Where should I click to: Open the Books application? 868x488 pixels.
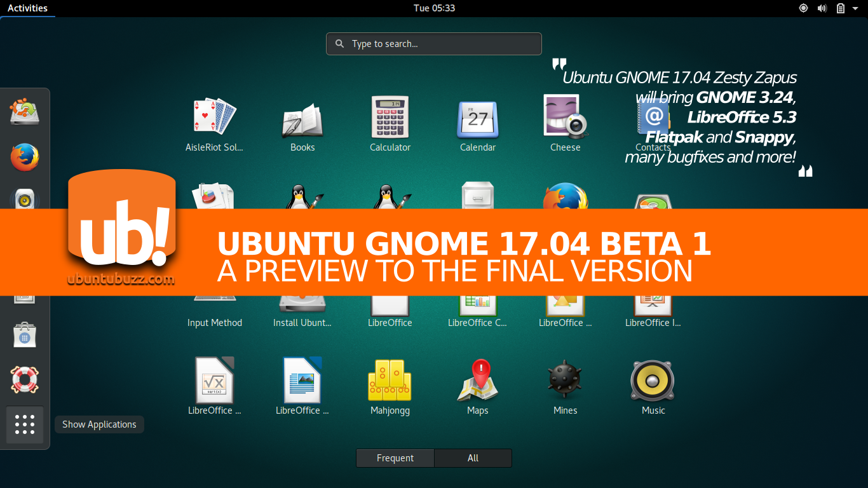(x=302, y=120)
